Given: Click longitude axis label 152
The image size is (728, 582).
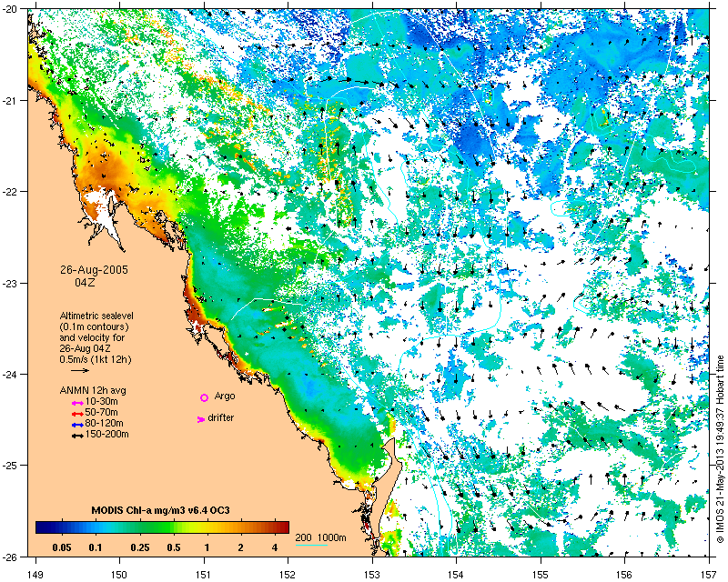Looking at the screenshot, I should click(x=288, y=576).
